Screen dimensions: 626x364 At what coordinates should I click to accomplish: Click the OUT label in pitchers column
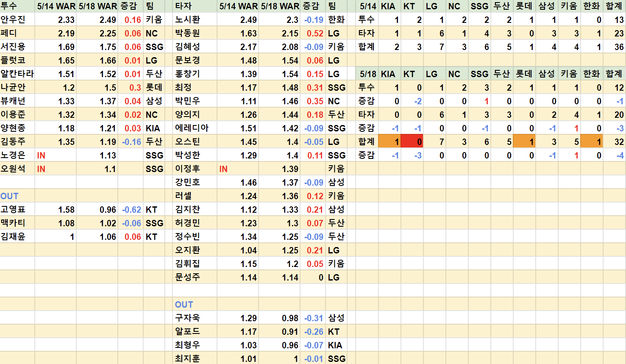(10, 196)
